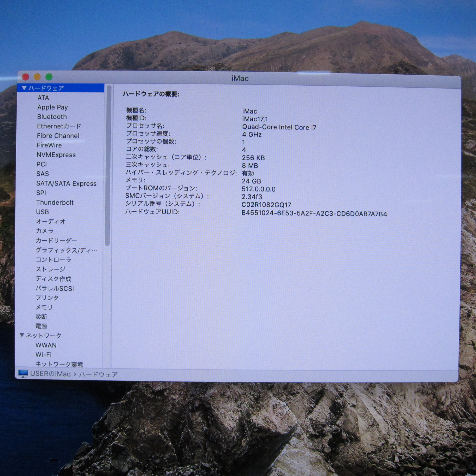The width and height of the screenshot is (476, 476).
Task: Select Ethernetカード in the sidebar
Action: (x=59, y=126)
